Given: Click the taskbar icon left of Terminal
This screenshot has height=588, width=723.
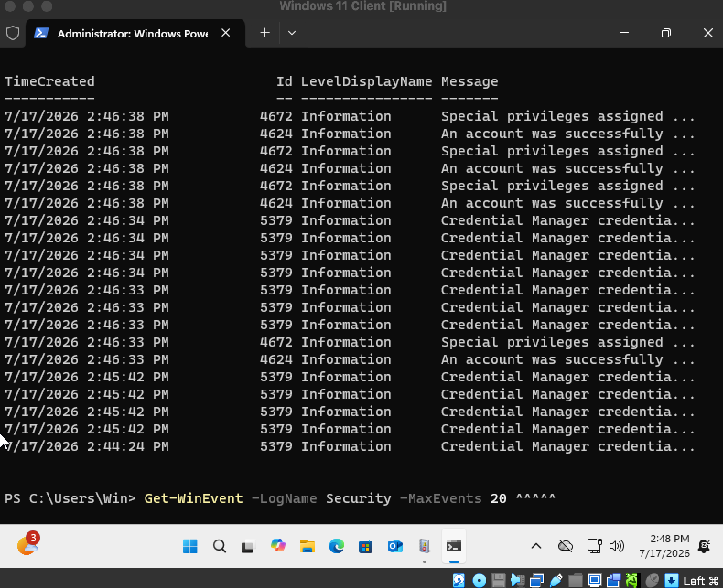Looking at the screenshot, I should tap(425, 546).
